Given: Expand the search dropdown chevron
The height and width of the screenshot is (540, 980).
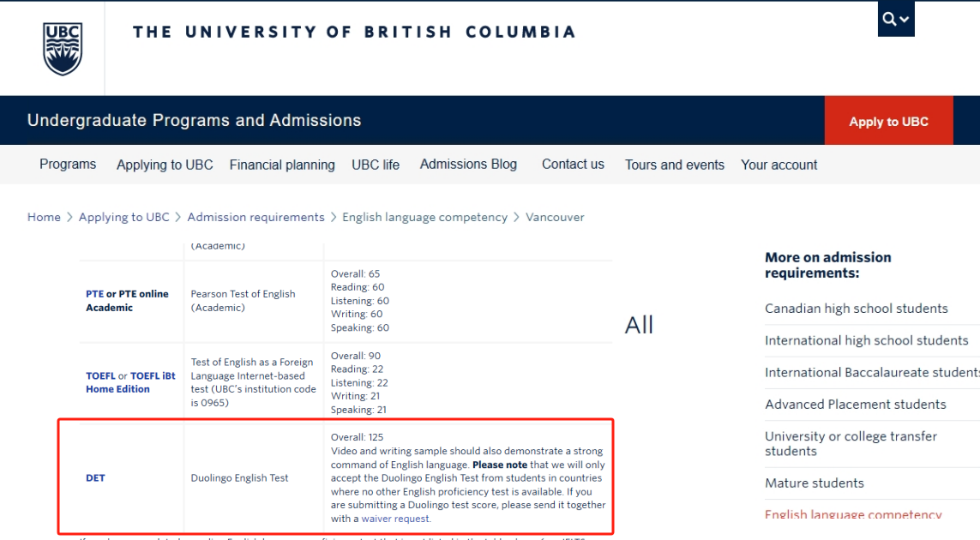Looking at the screenshot, I should point(902,20).
